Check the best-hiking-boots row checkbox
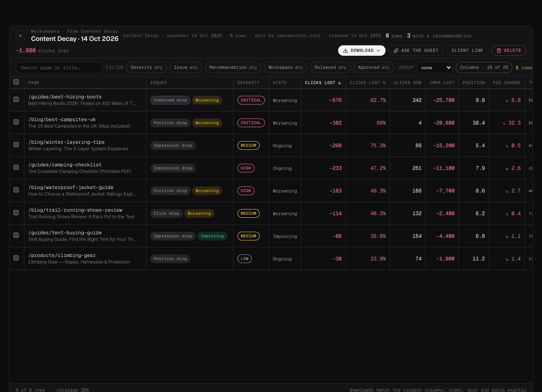 tap(16, 99)
